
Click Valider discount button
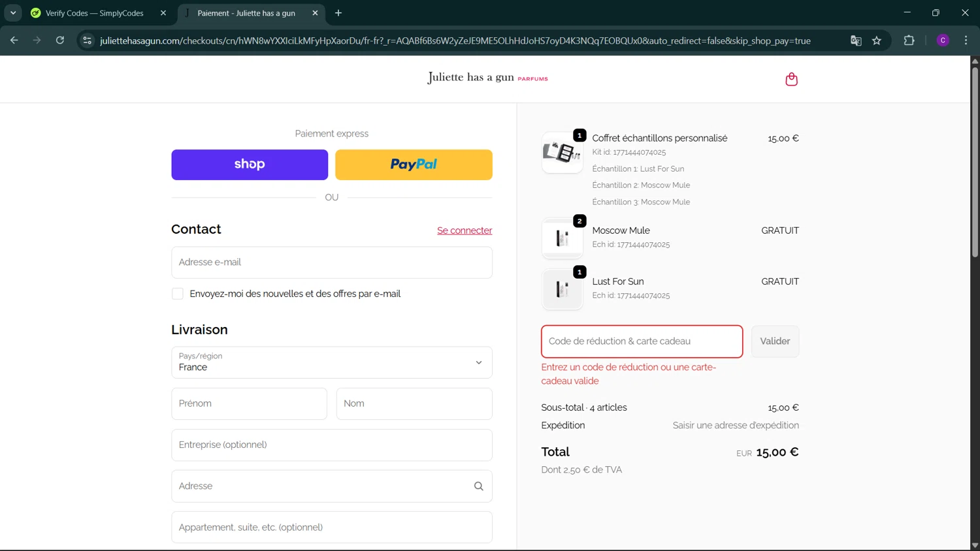pos(775,341)
